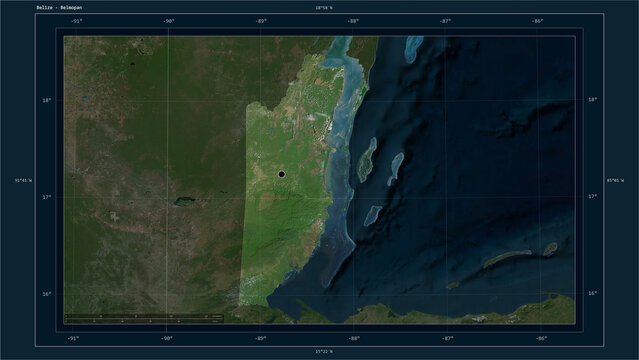Click the 16° latitude label on right edge
The height and width of the screenshot is (360, 639).
tap(593, 293)
